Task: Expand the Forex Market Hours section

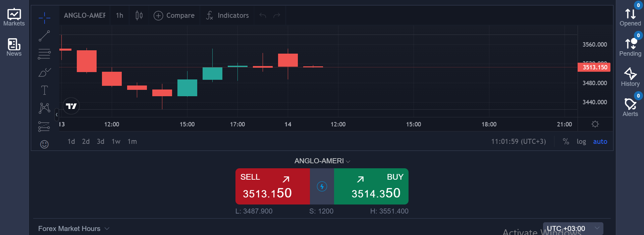Action: pos(73,229)
